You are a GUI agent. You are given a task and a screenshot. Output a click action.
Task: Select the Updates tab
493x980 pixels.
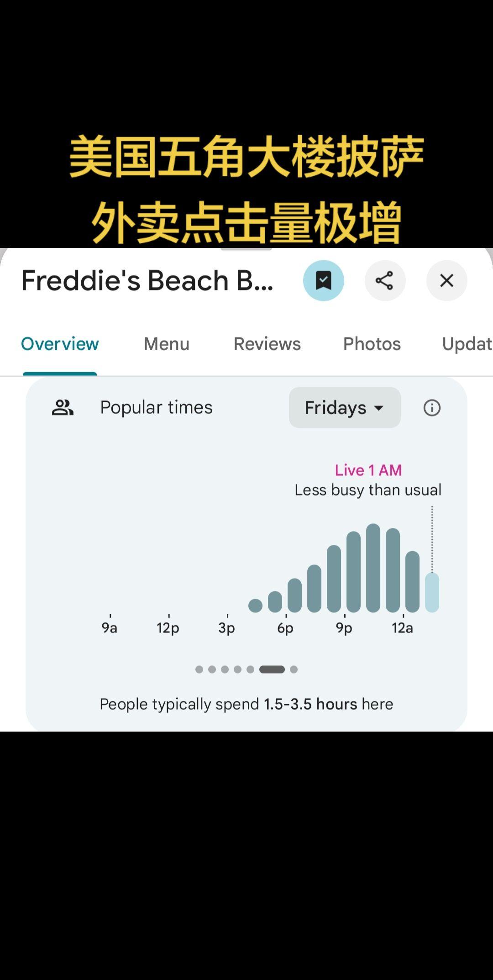[467, 344]
